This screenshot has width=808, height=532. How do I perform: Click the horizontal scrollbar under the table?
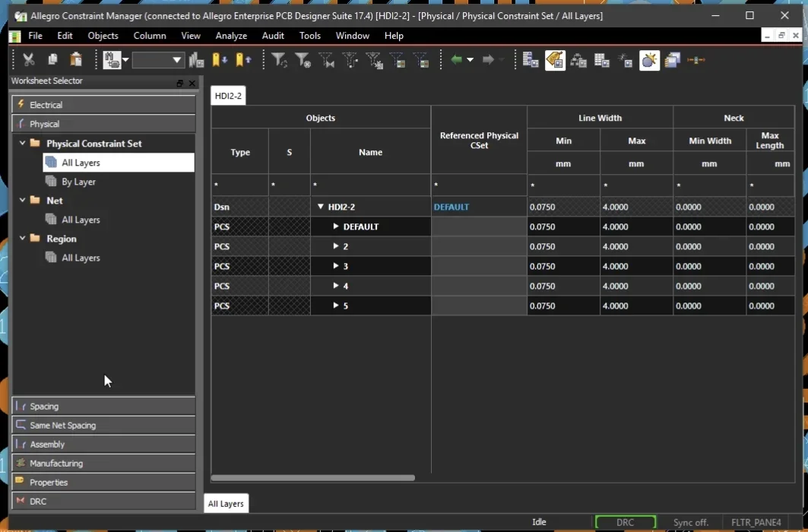(313, 478)
